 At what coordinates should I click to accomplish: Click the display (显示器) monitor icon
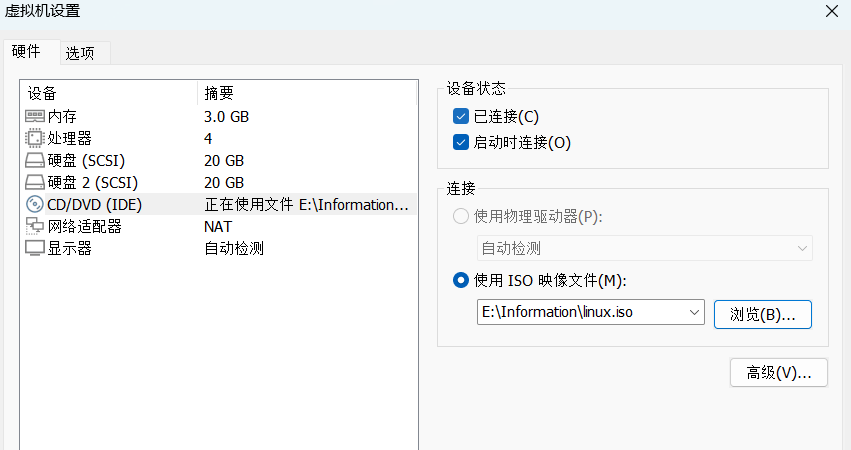pyautogui.click(x=35, y=248)
